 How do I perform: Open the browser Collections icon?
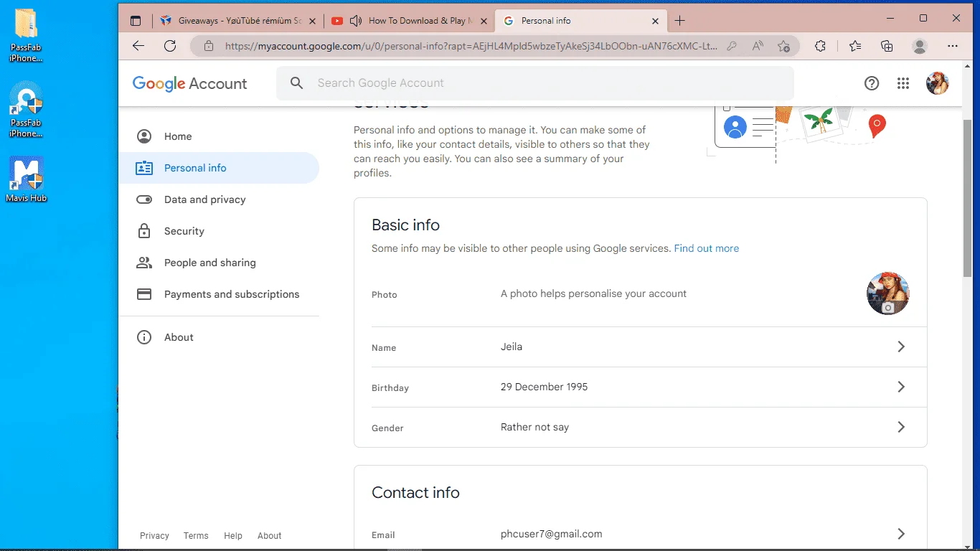tap(887, 46)
